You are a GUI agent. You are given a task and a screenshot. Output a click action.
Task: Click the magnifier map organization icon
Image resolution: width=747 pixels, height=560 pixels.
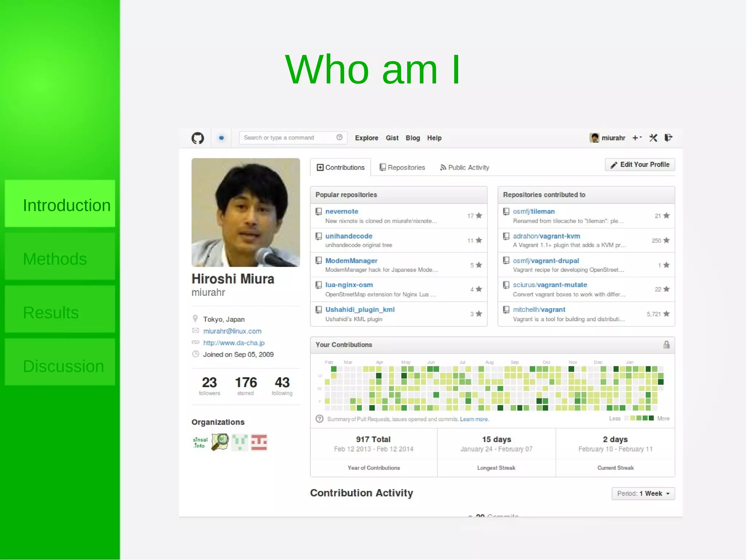coord(220,442)
